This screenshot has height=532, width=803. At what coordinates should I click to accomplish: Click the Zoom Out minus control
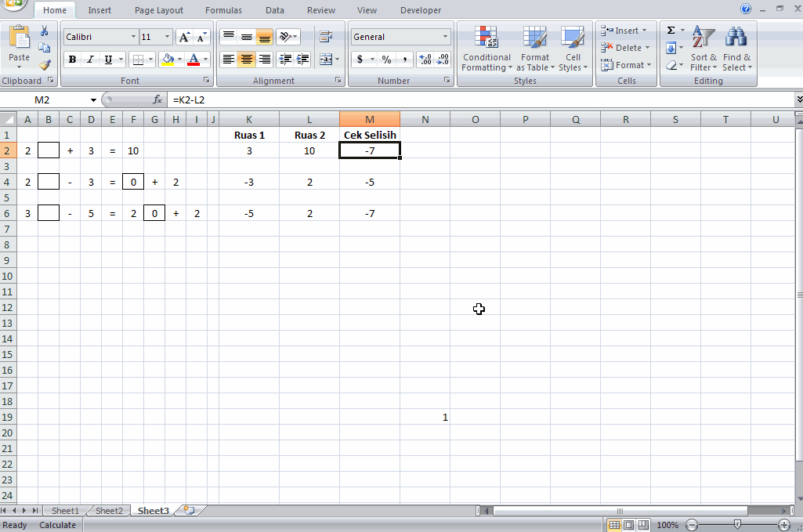tap(691, 525)
